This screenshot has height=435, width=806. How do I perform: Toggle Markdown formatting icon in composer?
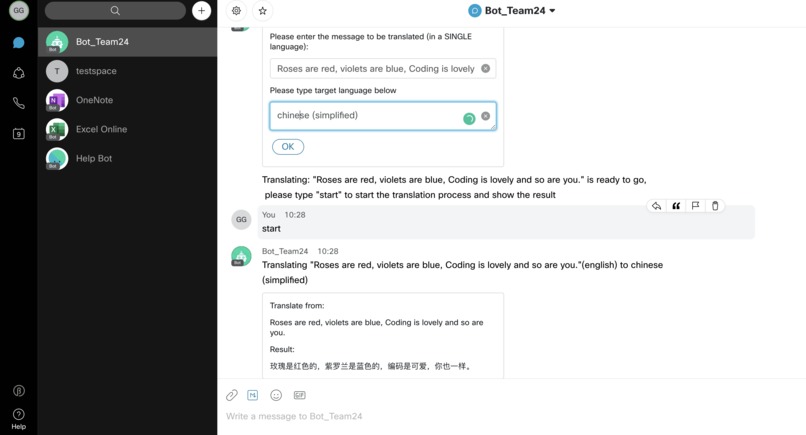252,395
